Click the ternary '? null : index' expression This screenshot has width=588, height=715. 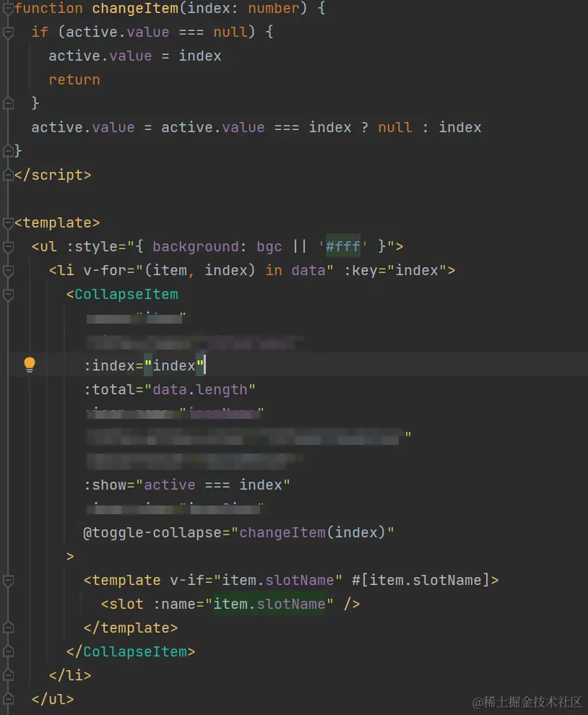tap(420, 128)
